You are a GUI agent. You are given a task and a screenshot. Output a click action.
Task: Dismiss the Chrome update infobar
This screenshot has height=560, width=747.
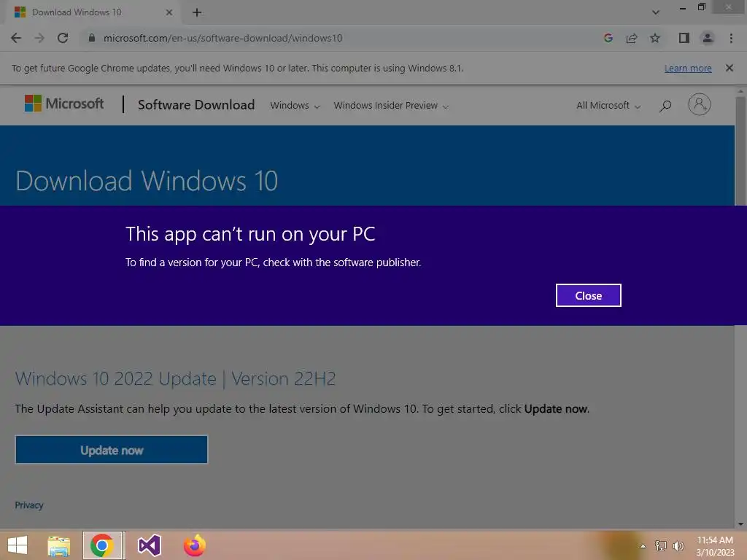click(x=729, y=68)
